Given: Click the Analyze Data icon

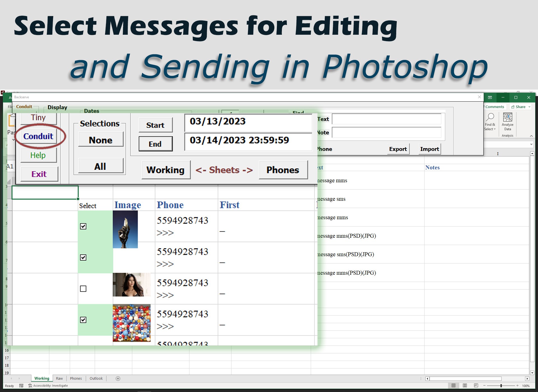Looking at the screenshot, I should [507, 122].
